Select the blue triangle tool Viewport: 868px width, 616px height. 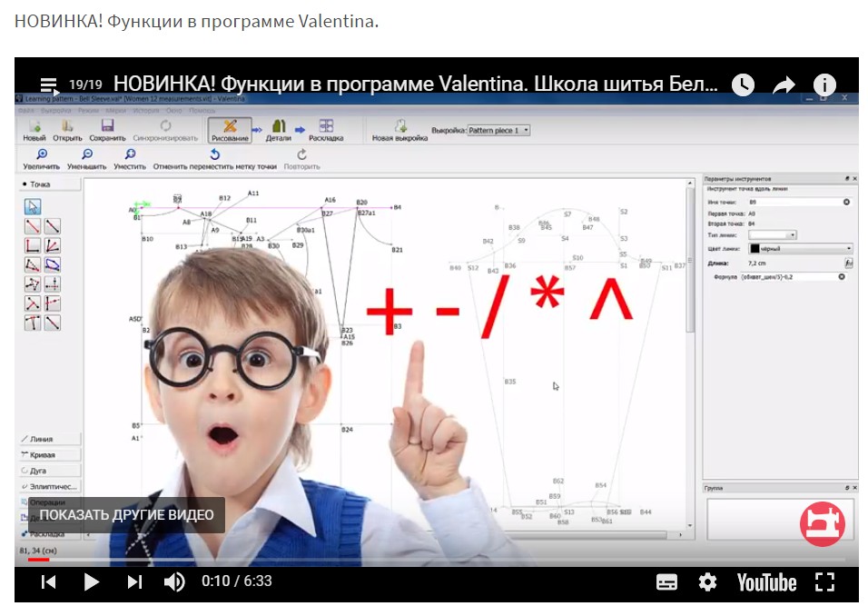[53, 264]
